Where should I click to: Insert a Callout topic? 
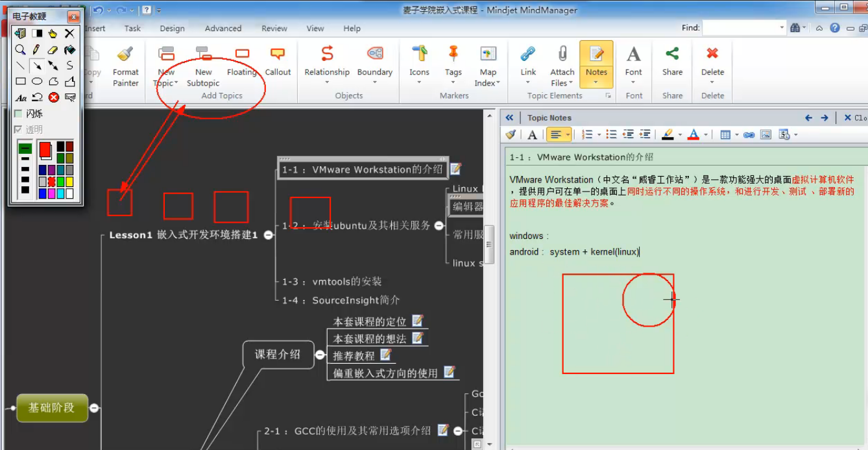[278, 62]
